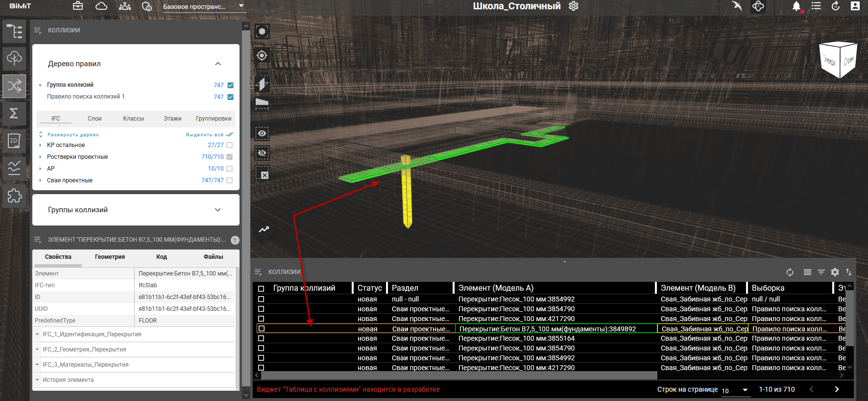Click the sigma summation sidebar icon
Image resolution: width=868 pixels, height=401 pixels.
tap(14, 113)
